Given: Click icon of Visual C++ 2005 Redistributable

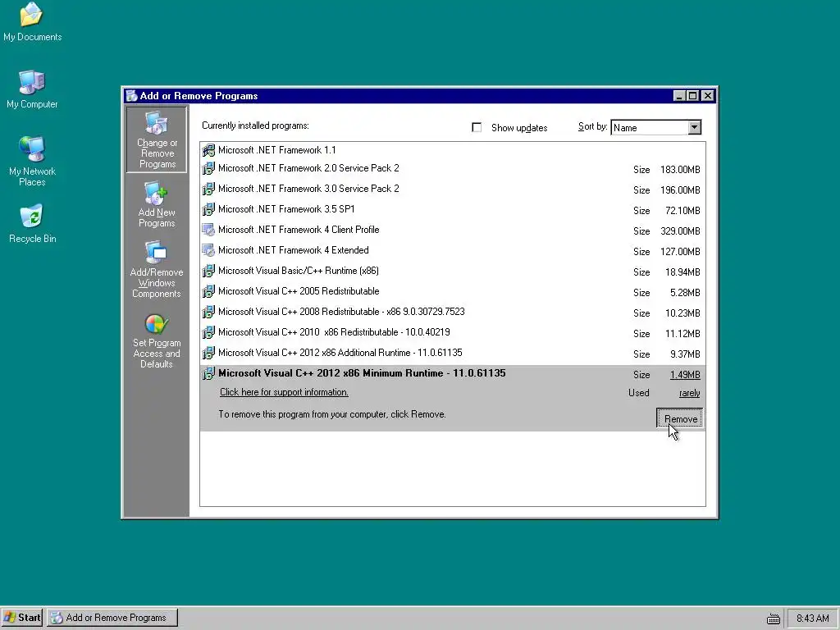Looking at the screenshot, I should pyautogui.click(x=208, y=291).
